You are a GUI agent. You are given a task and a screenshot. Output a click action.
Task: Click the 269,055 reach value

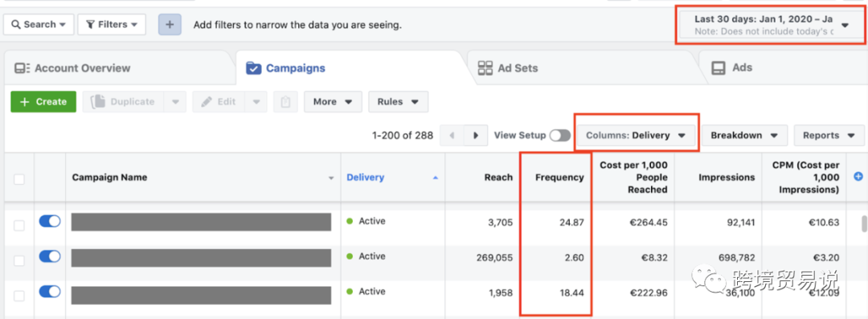click(x=494, y=257)
